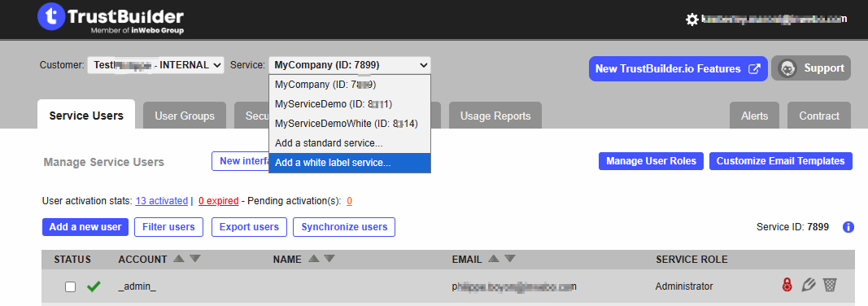Click the Synchronize users button
This screenshot has width=868, height=306.
click(x=344, y=227)
